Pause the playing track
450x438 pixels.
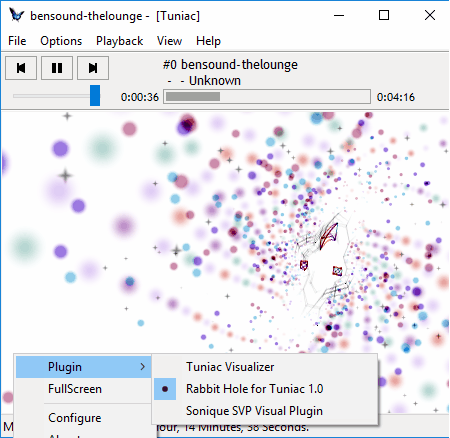57,68
